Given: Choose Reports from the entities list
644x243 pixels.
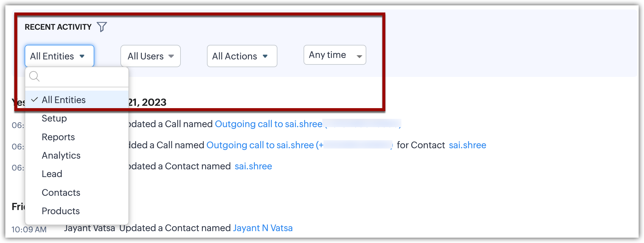Looking at the screenshot, I should [x=58, y=137].
